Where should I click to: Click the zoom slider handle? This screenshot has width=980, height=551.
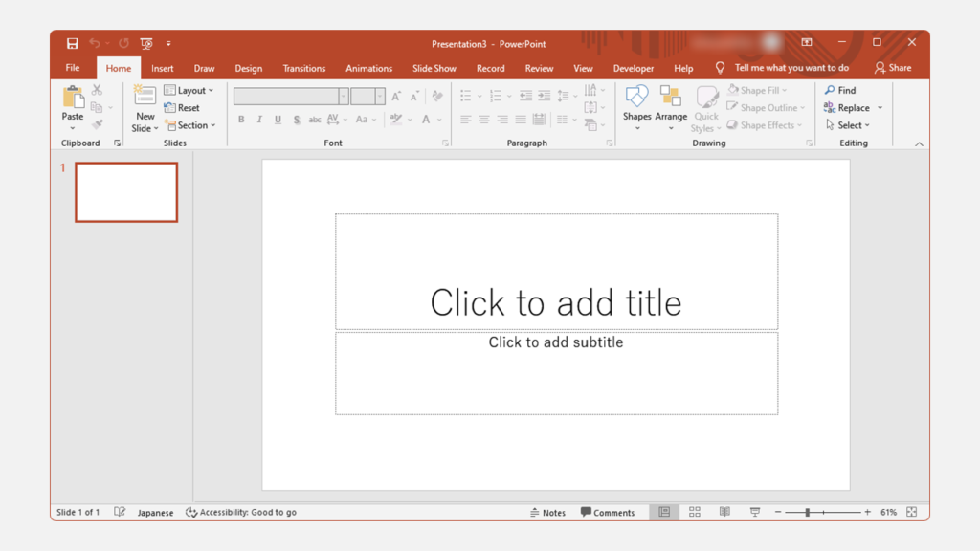click(808, 513)
